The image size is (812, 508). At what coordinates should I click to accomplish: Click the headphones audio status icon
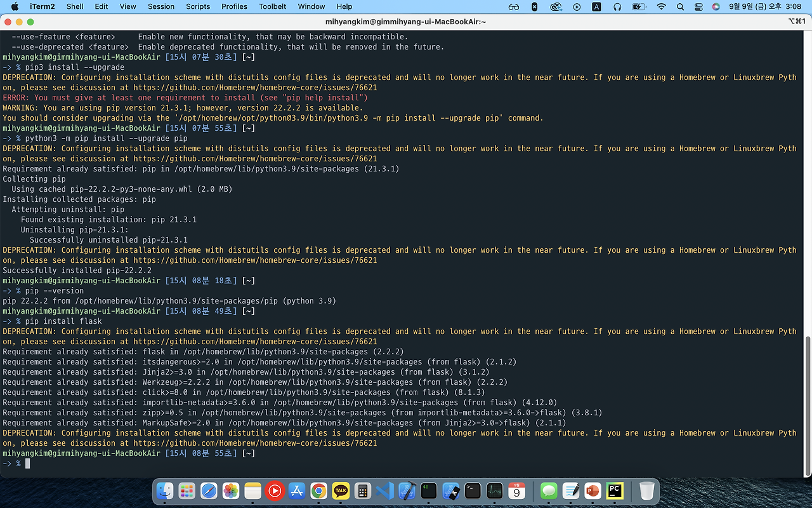(617, 6)
